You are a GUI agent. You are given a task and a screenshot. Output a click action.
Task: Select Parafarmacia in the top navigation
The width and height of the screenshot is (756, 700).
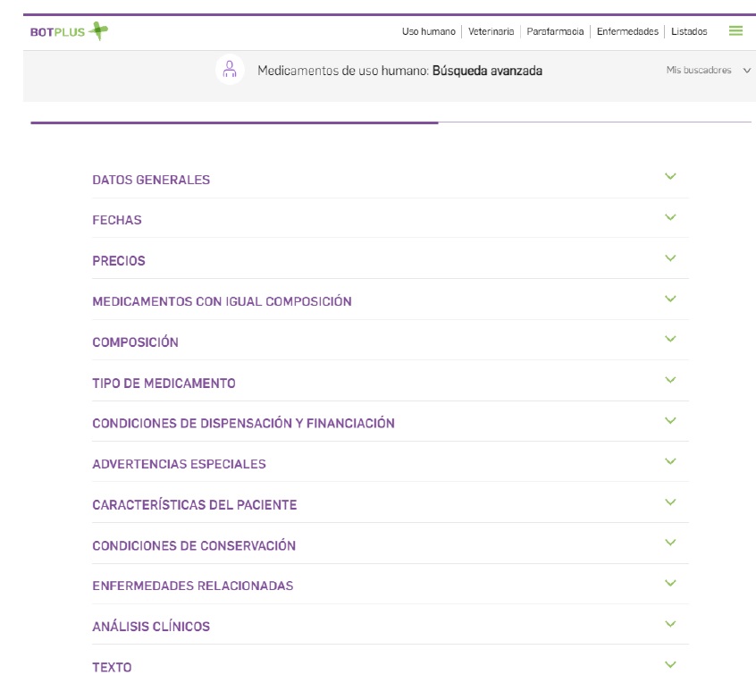555,31
